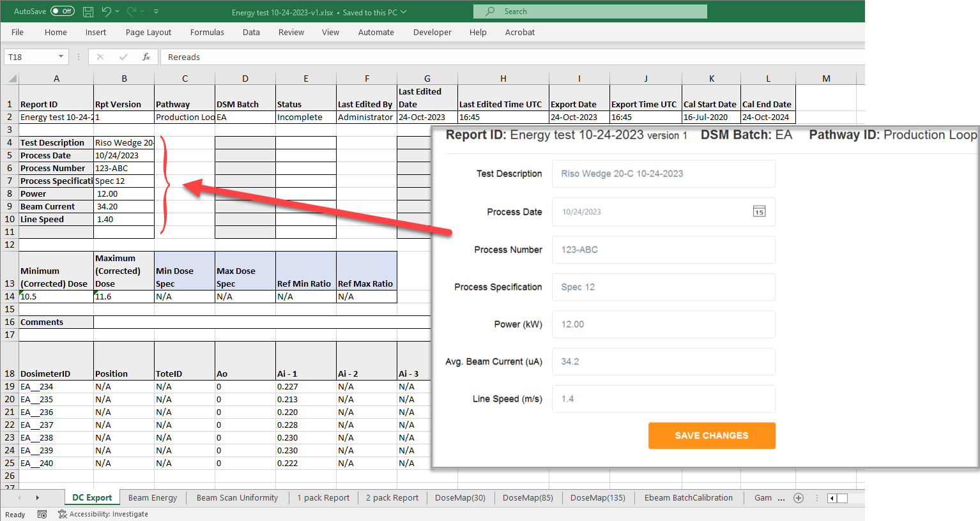Click the Enter formula checkmark icon

[123, 57]
